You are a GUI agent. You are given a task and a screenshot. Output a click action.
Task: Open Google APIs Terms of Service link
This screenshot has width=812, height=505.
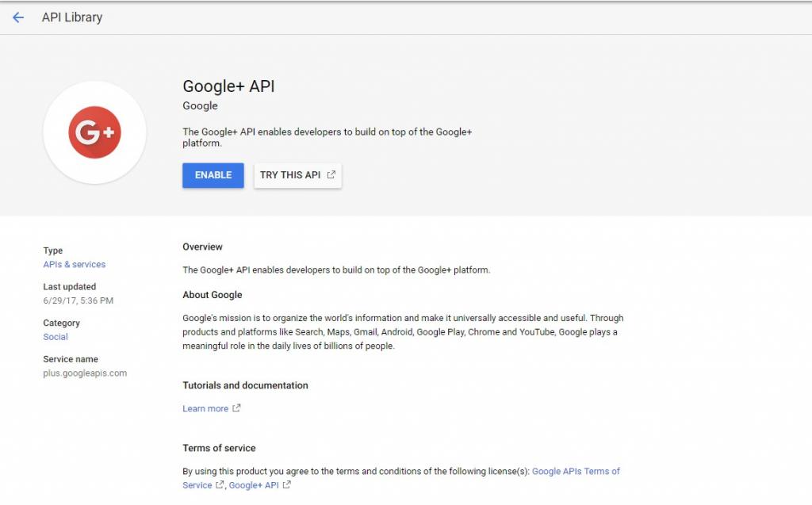(576, 471)
